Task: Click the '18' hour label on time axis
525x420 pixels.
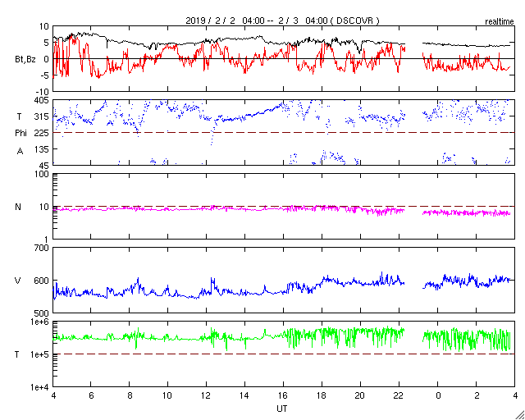Action: [322, 396]
